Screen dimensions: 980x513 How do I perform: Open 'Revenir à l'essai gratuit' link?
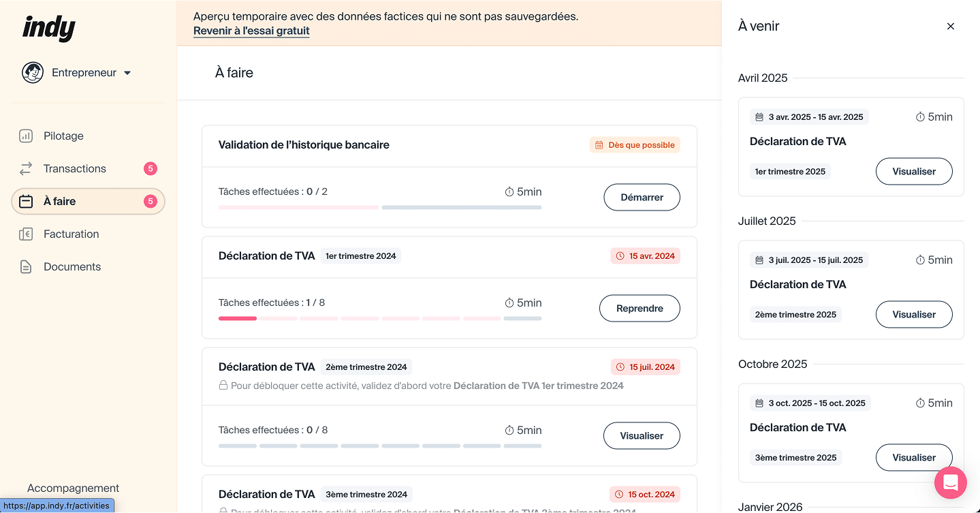pos(251,31)
